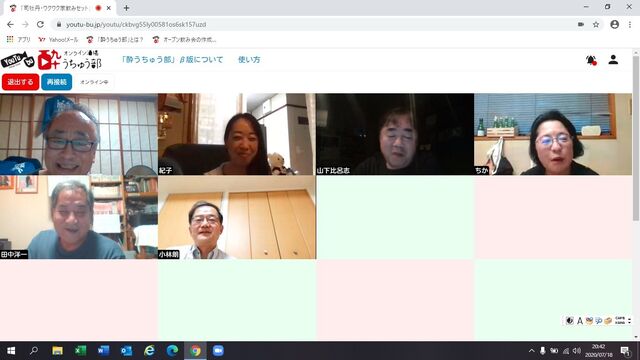Toggle the CAPS KANA indicator
Viewport: 640px width, 360px height.
point(620,321)
